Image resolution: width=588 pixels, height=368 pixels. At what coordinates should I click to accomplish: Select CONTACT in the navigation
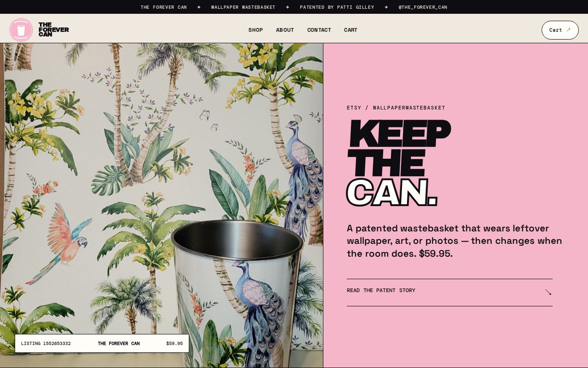point(319,30)
